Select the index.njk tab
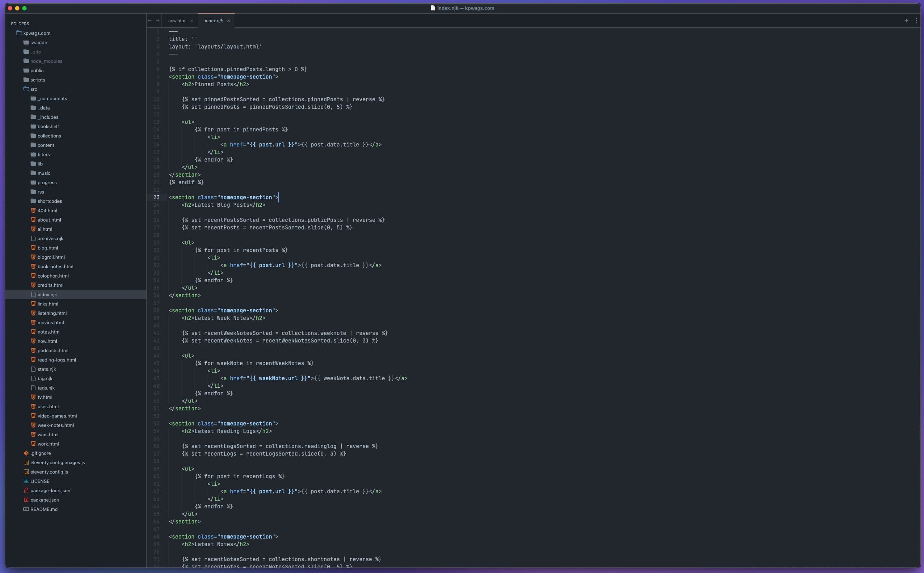The height and width of the screenshot is (573, 924). (x=215, y=20)
